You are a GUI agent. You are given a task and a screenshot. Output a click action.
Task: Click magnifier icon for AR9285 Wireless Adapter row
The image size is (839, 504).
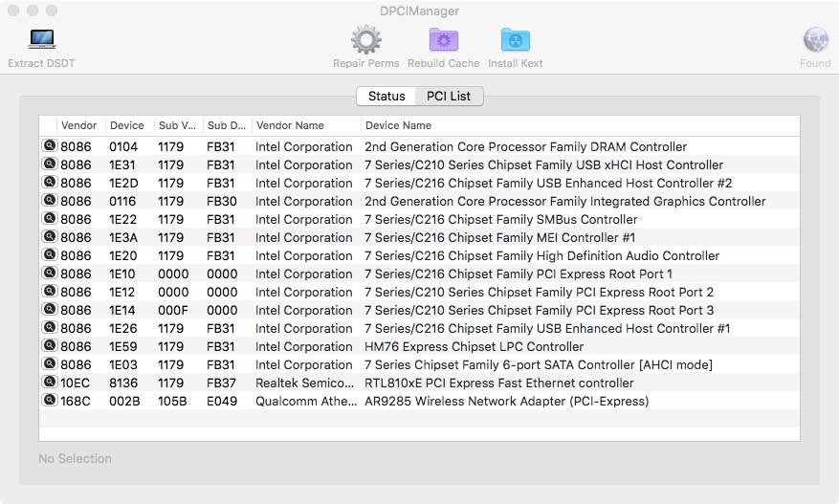coord(49,400)
